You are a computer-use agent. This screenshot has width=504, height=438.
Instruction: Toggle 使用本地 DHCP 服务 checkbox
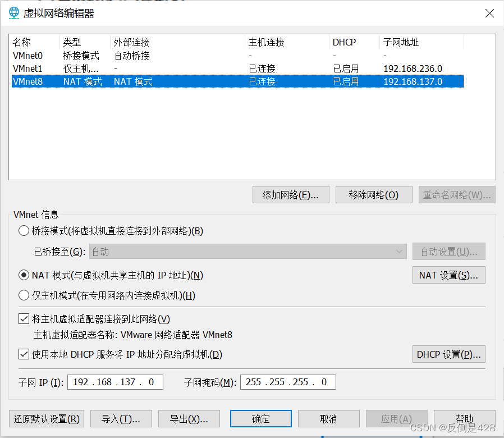[24, 354]
